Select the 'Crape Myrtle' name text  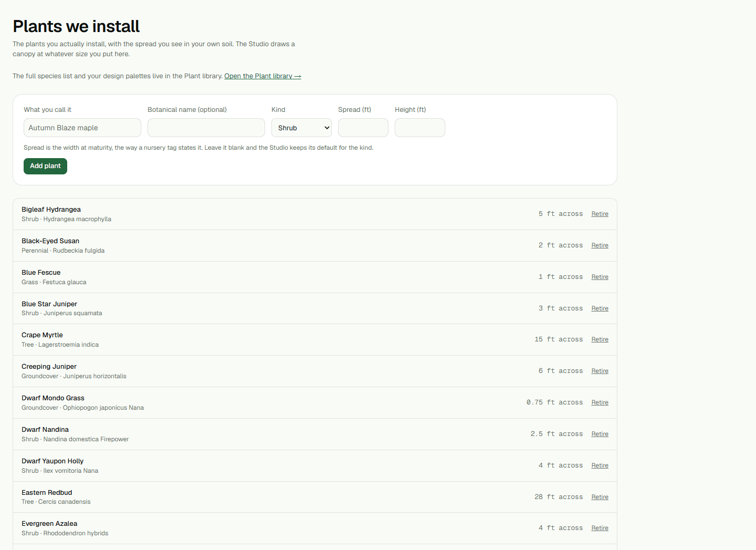point(42,335)
